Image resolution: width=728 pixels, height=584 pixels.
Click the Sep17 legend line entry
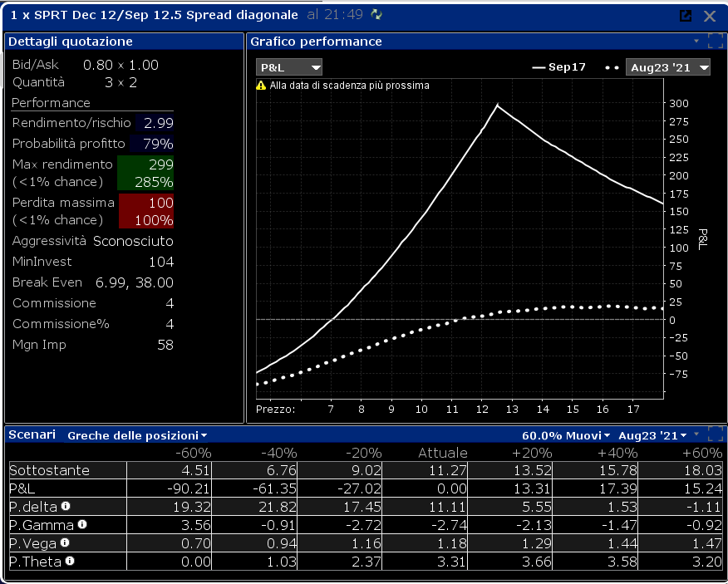(558, 67)
